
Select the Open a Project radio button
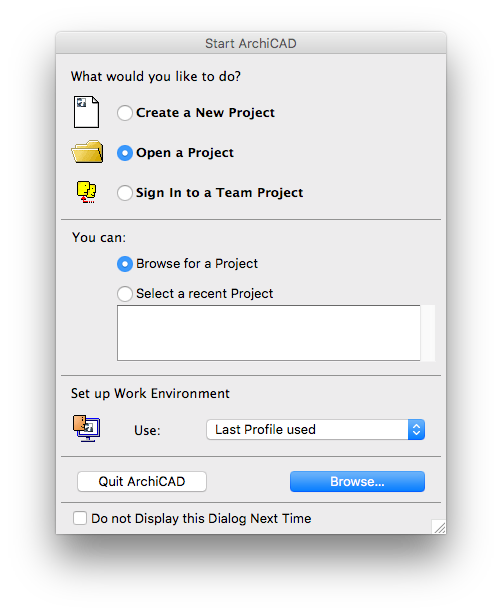tap(125, 153)
